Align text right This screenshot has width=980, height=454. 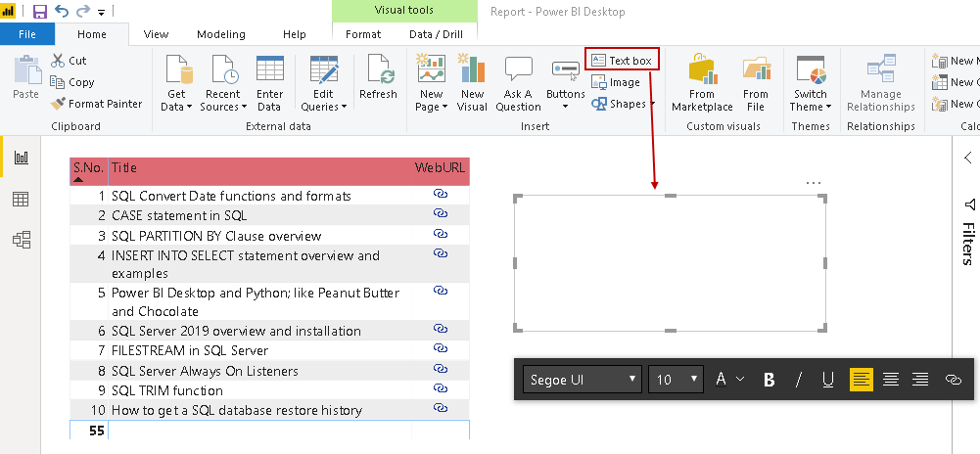[920, 379]
